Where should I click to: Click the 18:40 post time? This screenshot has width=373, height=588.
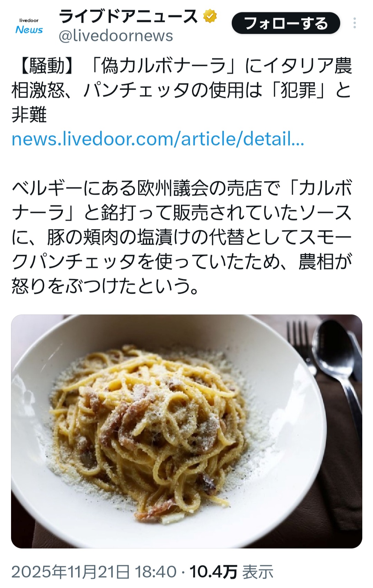155,572
